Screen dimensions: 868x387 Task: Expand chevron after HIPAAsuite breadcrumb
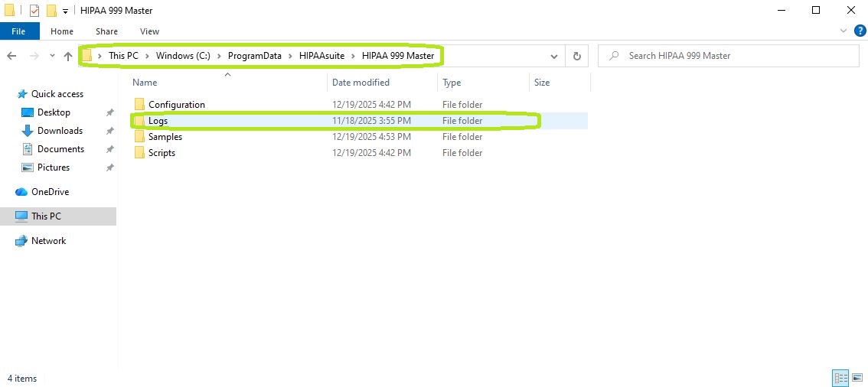pos(353,56)
